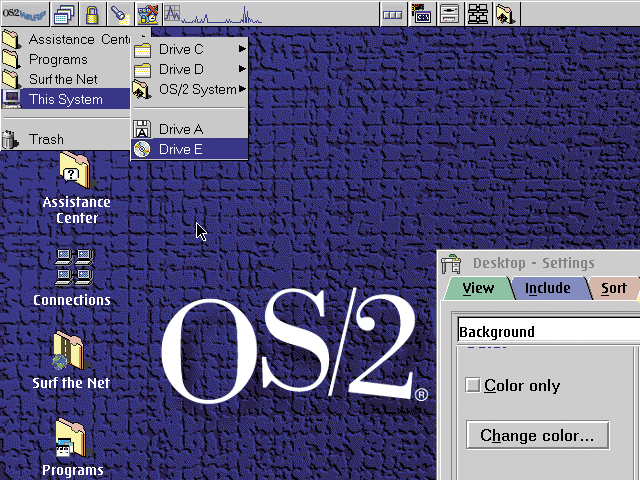The image size is (640, 480).
Task: Open the window list icon in WarpCenter
Action: (x=63, y=13)
